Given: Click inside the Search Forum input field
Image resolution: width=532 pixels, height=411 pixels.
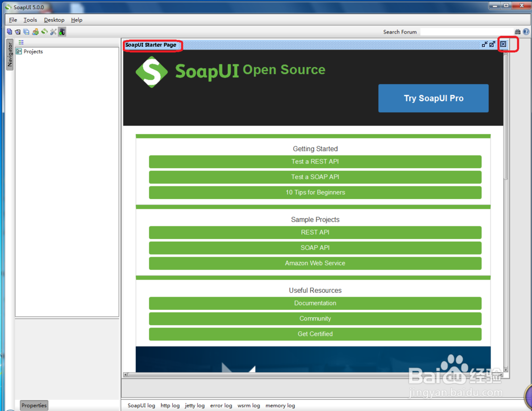Looking at the screenshot, I should [x=463, y=31].
